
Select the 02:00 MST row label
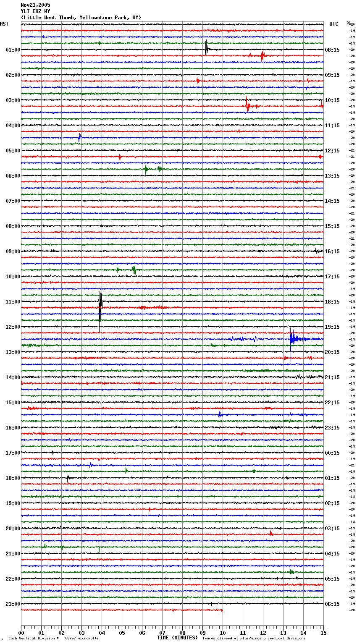click(13, 75)
